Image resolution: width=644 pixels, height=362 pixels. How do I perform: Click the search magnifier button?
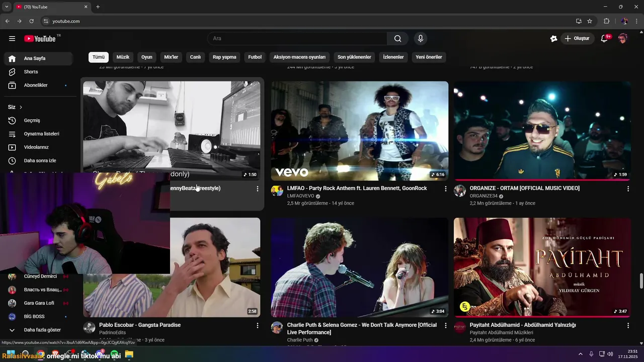coord(397,38)
